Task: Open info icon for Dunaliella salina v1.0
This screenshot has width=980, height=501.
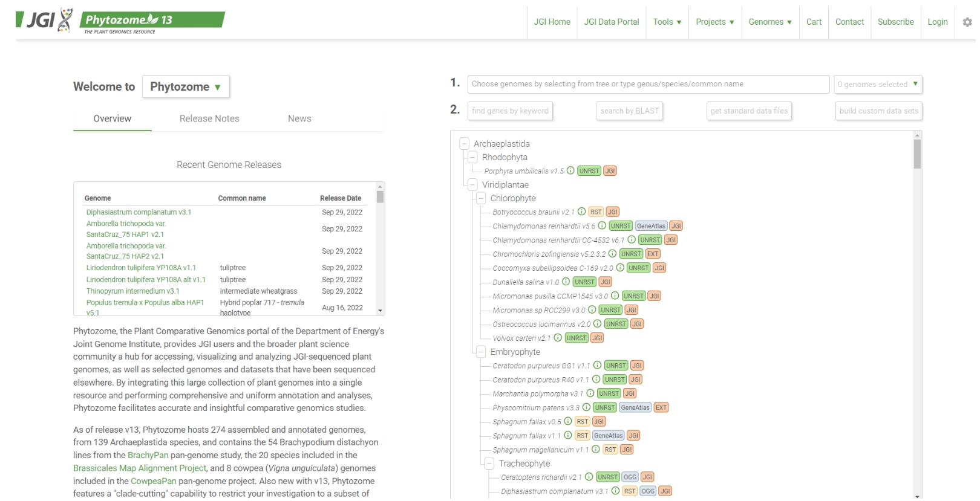Action: pyautogui.click(x=566, y=282)
